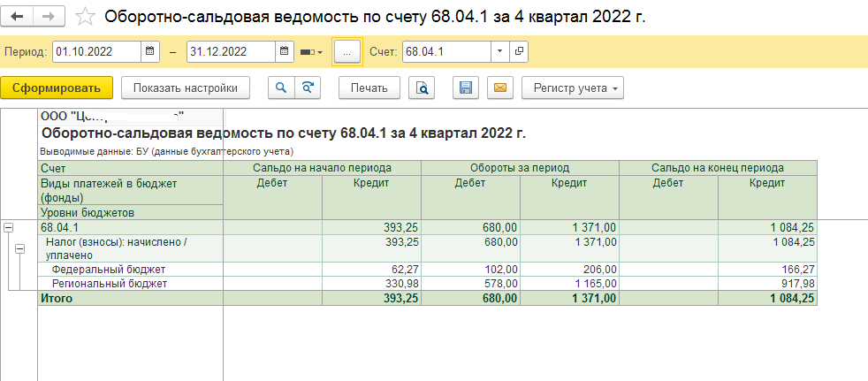Collapse the Налог (взносы) subgroup
Image resolution: width=868 pixels, height=381 pixels.
tap(19, 248)
